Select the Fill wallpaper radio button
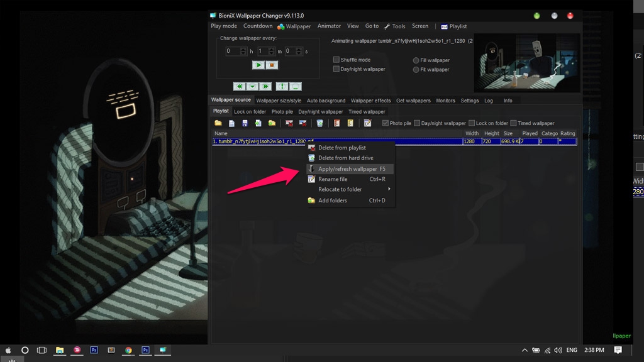 [416, 60]
